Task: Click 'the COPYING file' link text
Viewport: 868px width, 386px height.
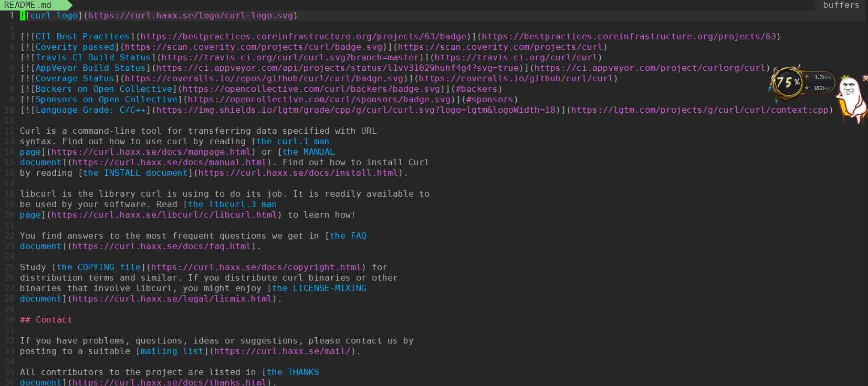Action: (x=99, y=267)
